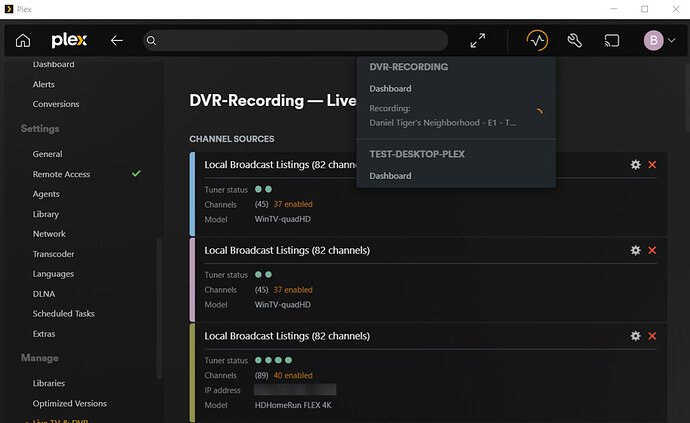Image resolution: width=690 pixels, height=423 pixels.
Task: Remove pink-bar WinTV-quadHD source with red X
Action: pyautogui.click(x=652, y=250)
